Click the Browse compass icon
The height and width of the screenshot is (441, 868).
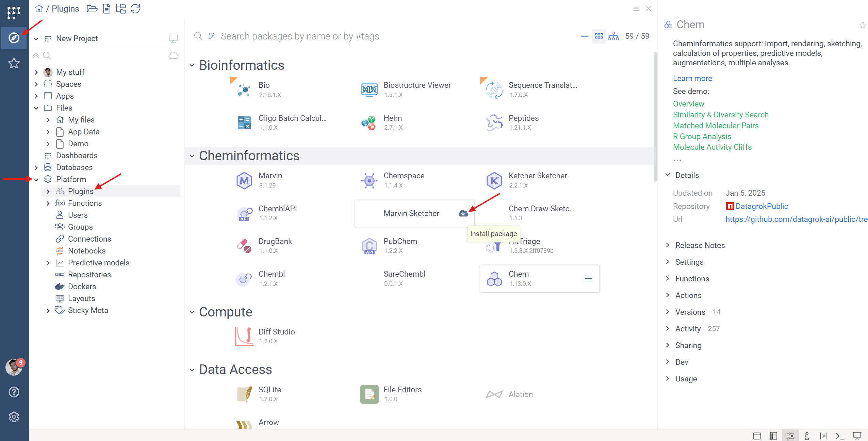click(x=14, y=38)
